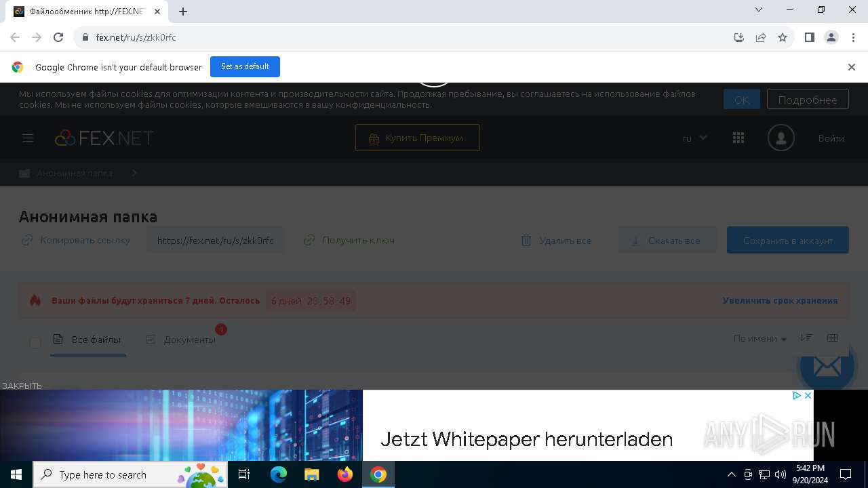This screenshot has height=488, width=868.
Task: Click Подробнее cookie details button
Action: (808, 100)
